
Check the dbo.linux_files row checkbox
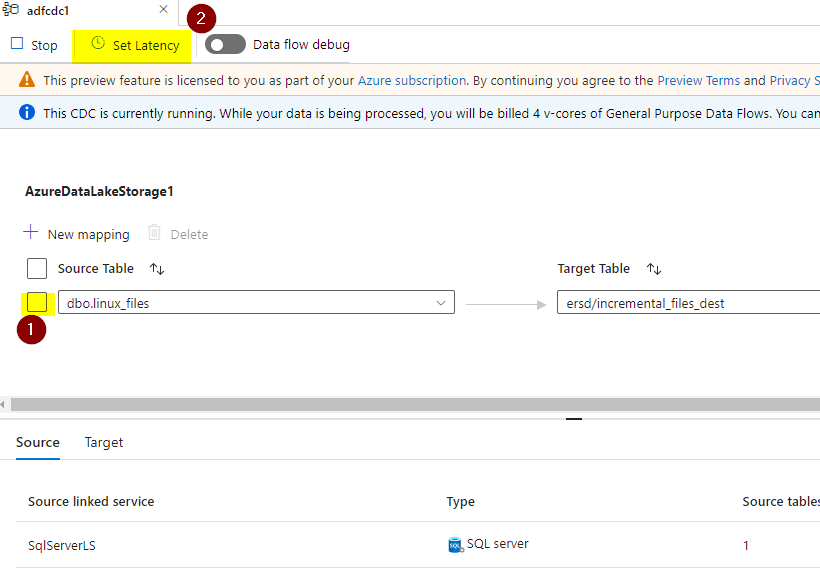click(x=37, y=302)
